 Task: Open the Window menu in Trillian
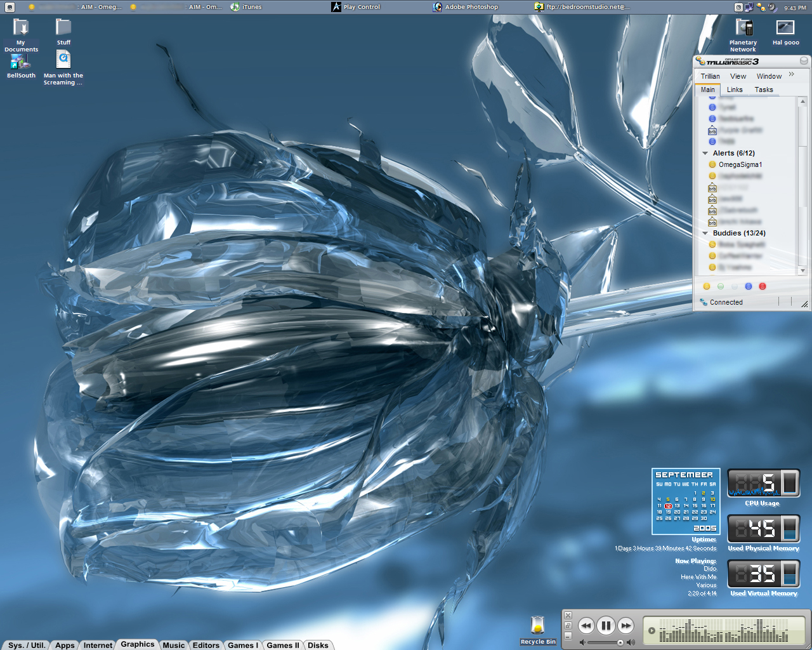click(769, 76)
